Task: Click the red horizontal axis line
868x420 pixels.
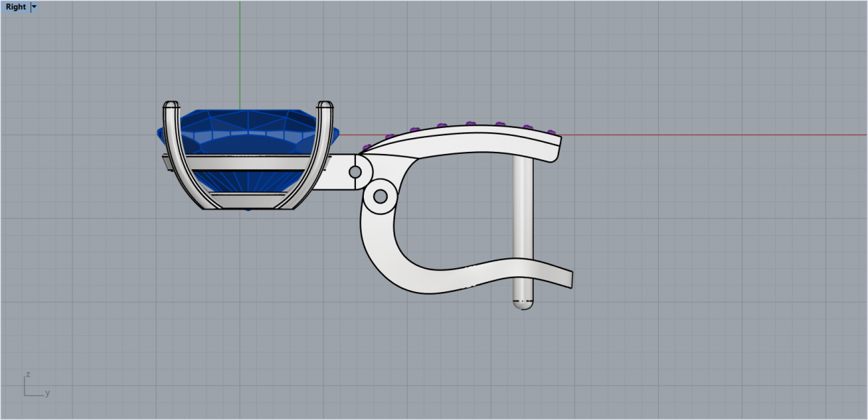Action: 723,134
